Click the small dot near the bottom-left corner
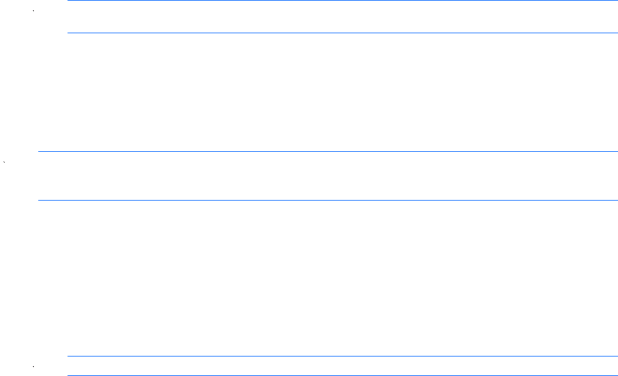 coord(34,367)
